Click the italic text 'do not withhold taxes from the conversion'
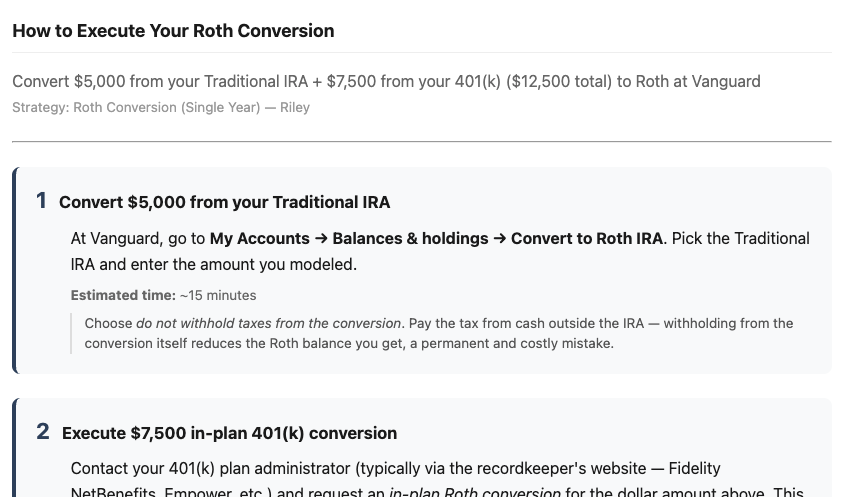 268,323
